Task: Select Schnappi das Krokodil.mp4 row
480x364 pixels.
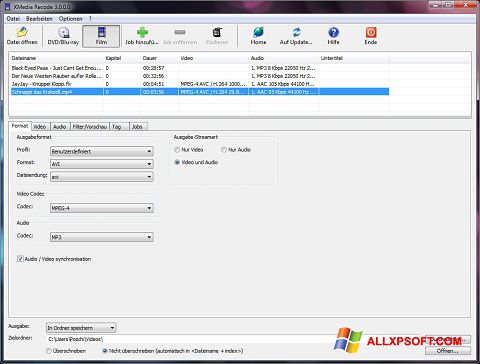Action: (199, 92)
